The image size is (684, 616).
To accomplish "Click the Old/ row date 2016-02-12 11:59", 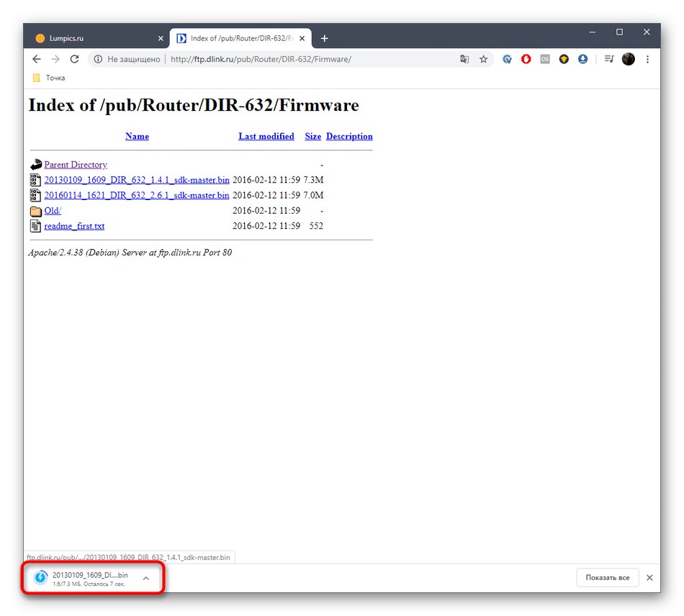I will click(x=266, y=211).
